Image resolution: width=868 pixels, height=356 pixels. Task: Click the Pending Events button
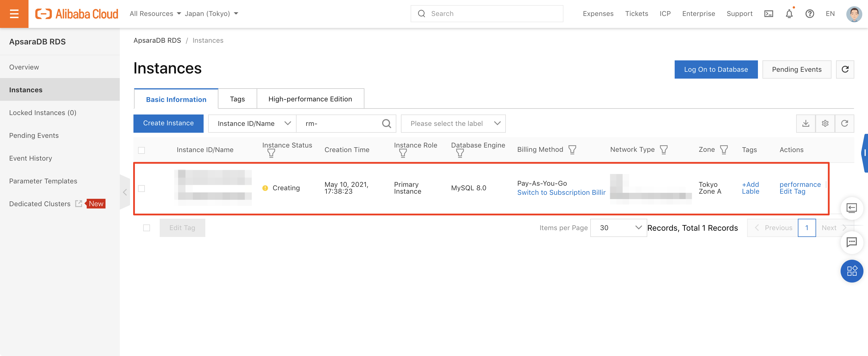point(796,69)
